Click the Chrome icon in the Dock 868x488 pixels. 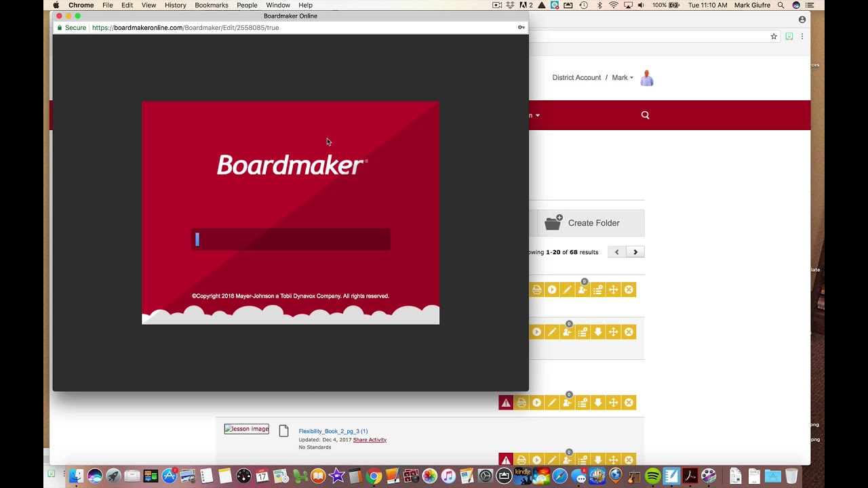click(373, 476)
